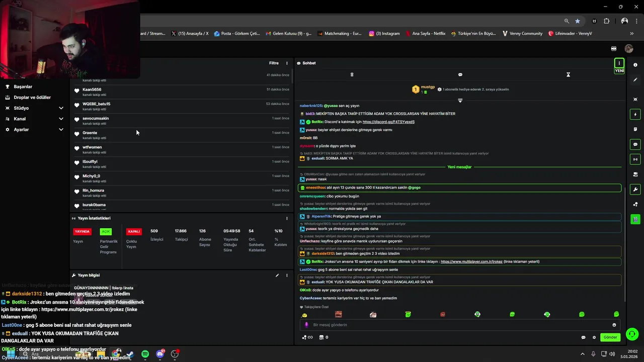This screenshot has height=362, width=644.
Task: Open Yayın İstatistikleri panel options menu
Action: coord(287,218)
